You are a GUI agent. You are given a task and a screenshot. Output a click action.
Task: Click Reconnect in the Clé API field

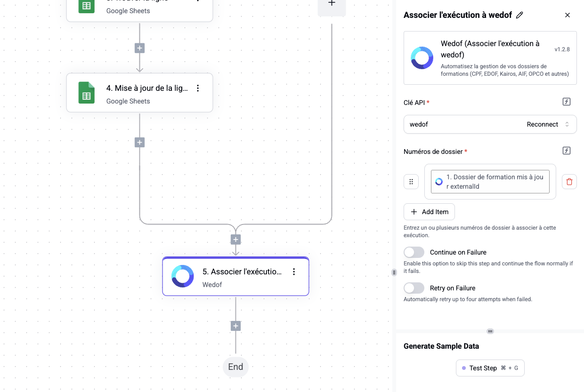click(542, 125)
